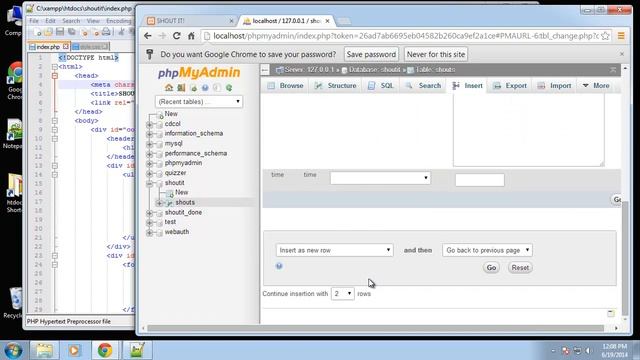
Task: Click Chrome's home button
Action: 191,36
